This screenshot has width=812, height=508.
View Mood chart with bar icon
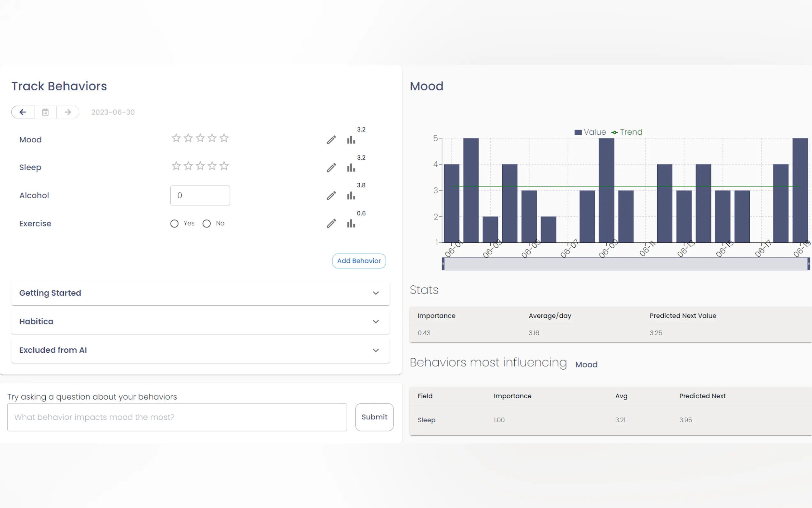pyautogui.click(x=351, y=140)
